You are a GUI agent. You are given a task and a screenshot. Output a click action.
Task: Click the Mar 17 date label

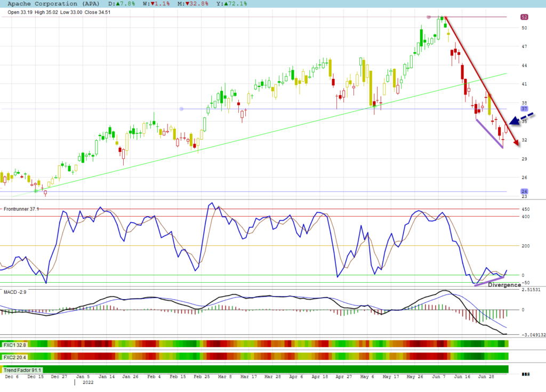click(248, 377)
